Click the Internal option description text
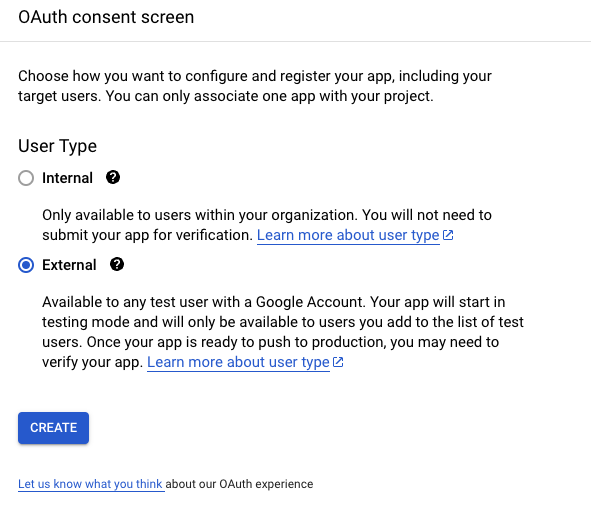 (267, 225)
